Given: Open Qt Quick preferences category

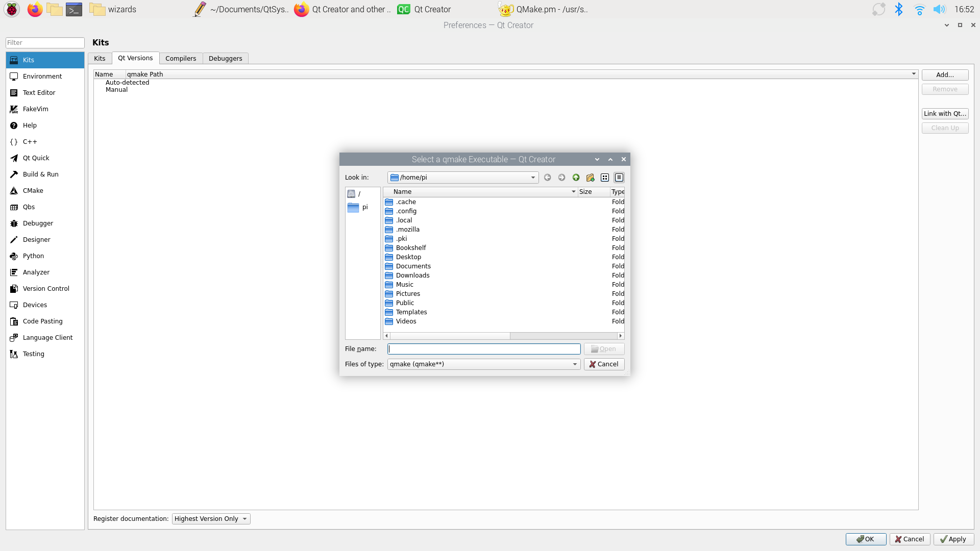Looking at the screenshot, I should (x=45, y=158).
